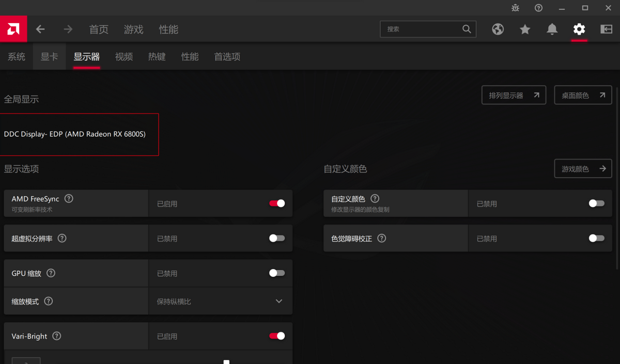Select DDC Display- EDP display card
The height and width of the screenshot is (364, 620).
pyautogui.click(x=78, y=134)
